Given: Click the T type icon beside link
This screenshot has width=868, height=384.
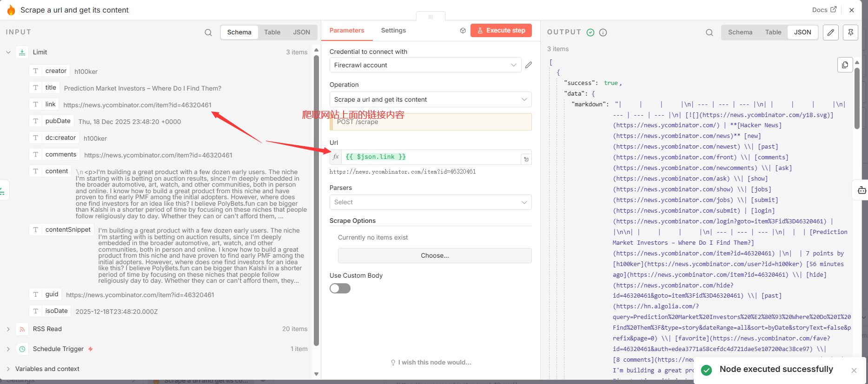Looking at the screenshot, I should click(35, 104).
